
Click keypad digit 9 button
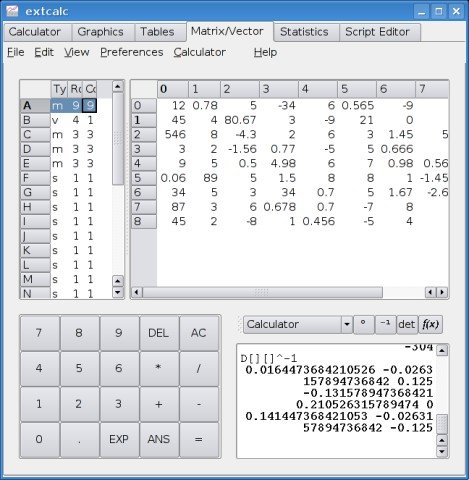point(119,333)
